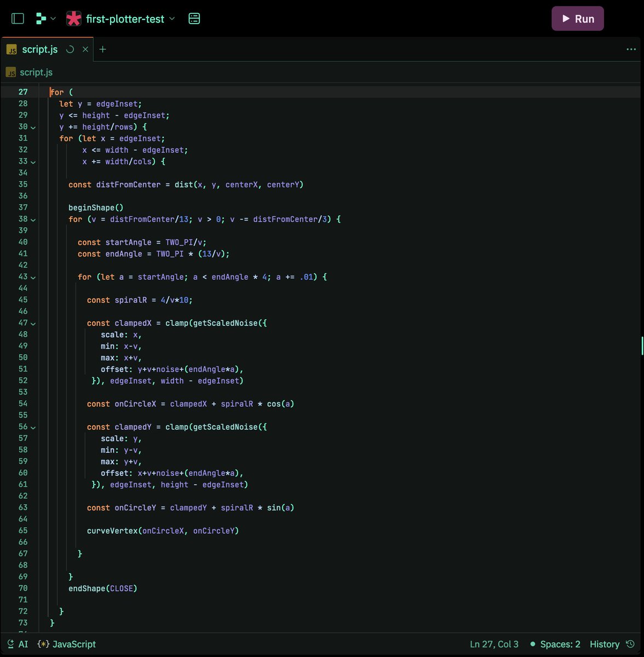Add a new tab with plus icon
The width and height of the screenshot is (644, 657).
[102, 49]
